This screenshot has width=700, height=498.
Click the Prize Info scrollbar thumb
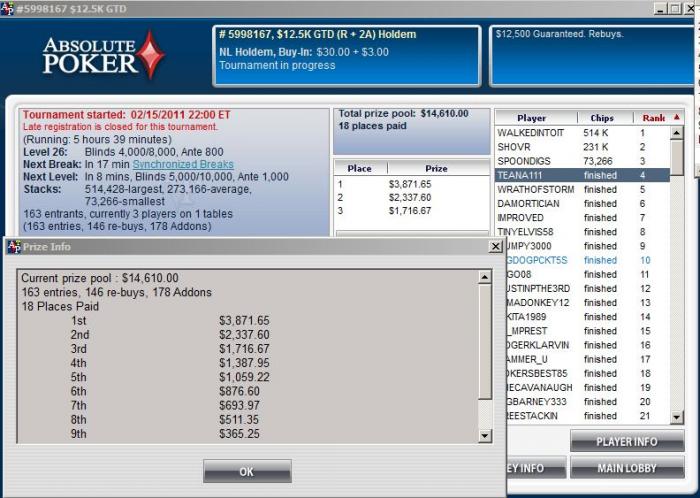[485, 341]
